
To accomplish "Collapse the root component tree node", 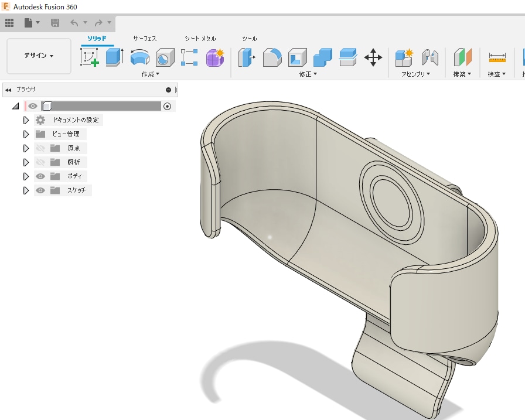I will coord(15,107).
